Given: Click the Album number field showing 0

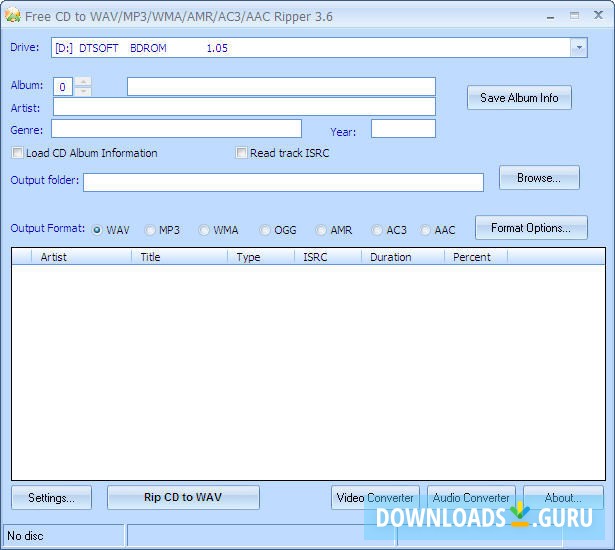Looking at the screenshot, I should coord(63,87).
